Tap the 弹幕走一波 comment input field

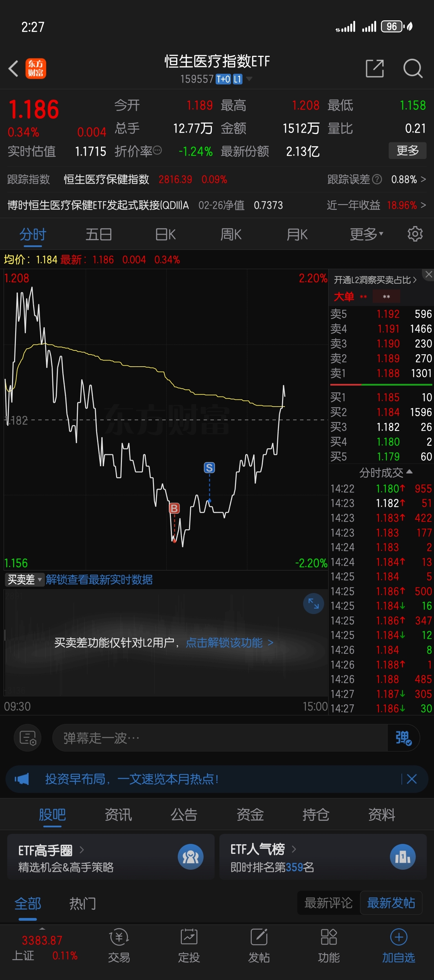219,738
